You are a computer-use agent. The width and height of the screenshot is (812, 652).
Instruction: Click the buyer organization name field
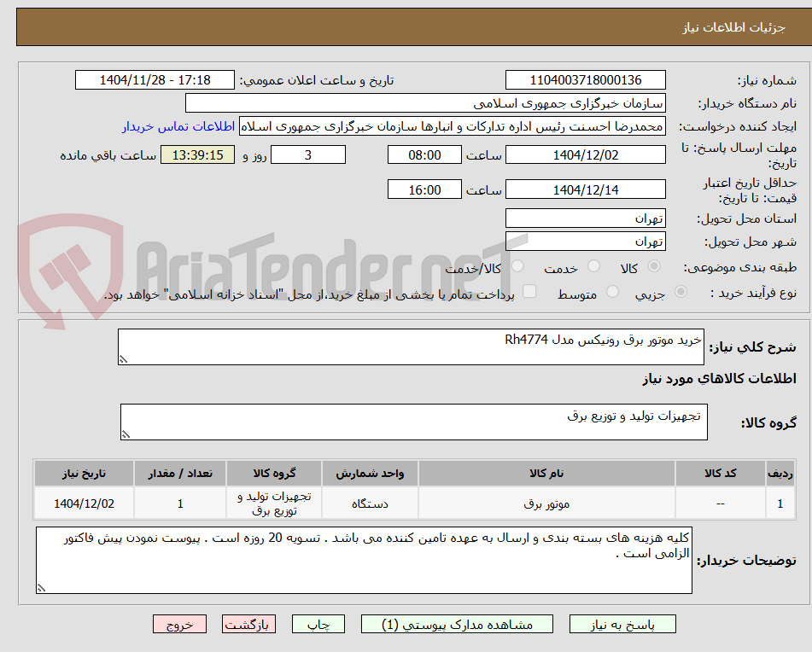[425, 103]
